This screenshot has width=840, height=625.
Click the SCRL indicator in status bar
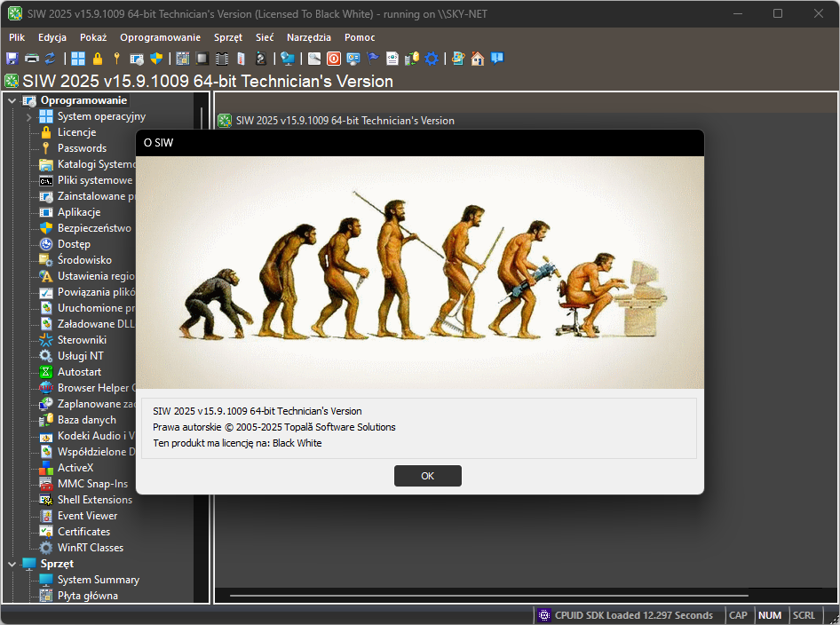point(804,615)
